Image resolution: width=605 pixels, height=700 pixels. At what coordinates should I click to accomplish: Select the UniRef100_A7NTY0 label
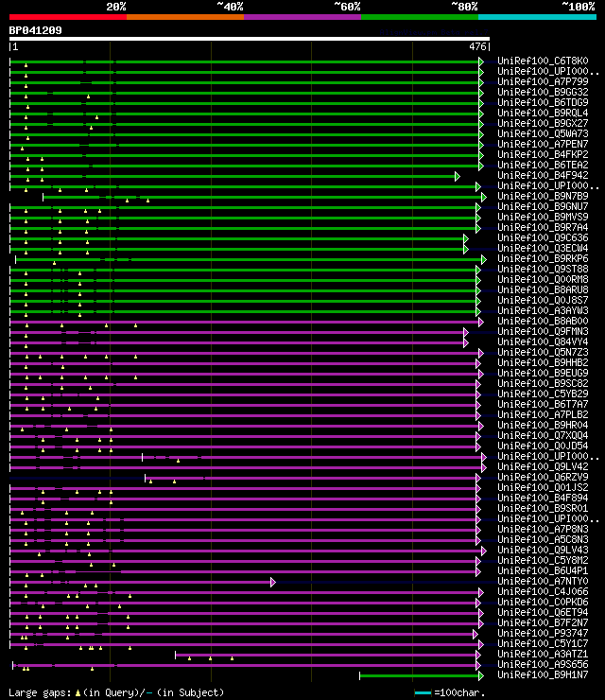[543, 581]
